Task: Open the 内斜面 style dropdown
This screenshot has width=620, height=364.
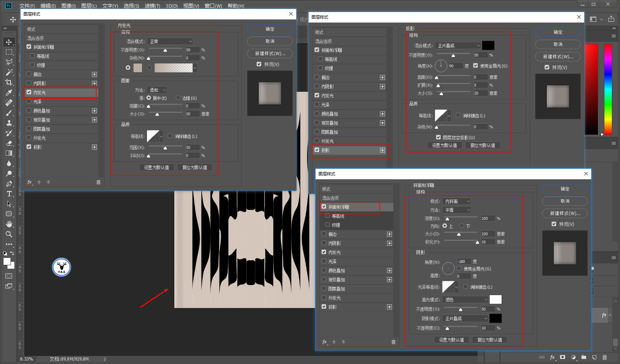Action: coord(457,201)
